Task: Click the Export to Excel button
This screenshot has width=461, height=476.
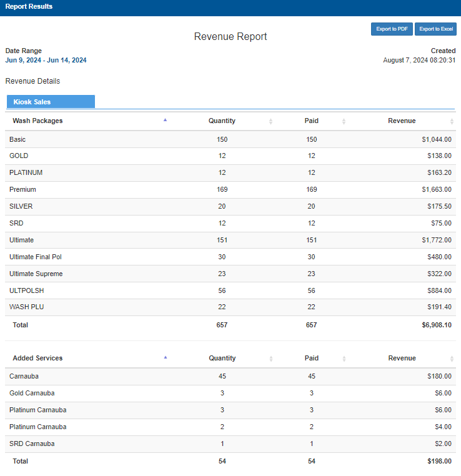Action: [x=435, y=29]
